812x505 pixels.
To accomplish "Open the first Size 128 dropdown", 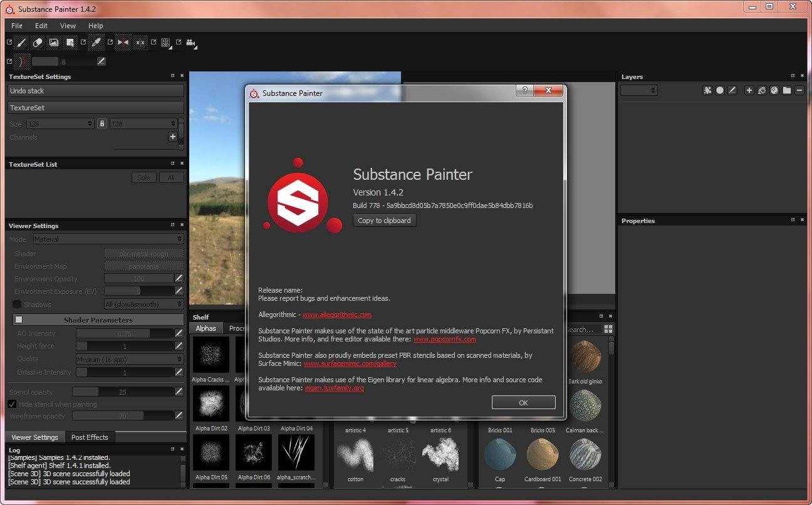I will pyautogui.click(x=60, y=123).
